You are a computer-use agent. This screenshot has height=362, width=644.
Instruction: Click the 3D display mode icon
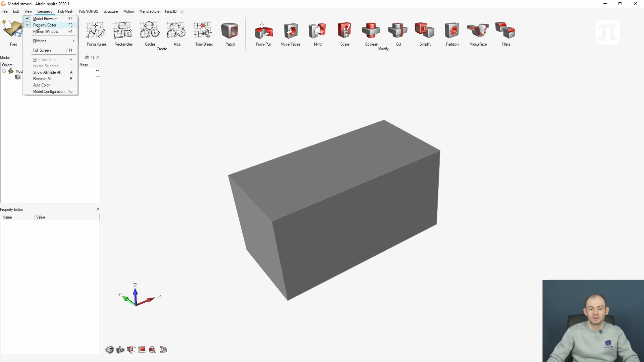tap(163, 350)
